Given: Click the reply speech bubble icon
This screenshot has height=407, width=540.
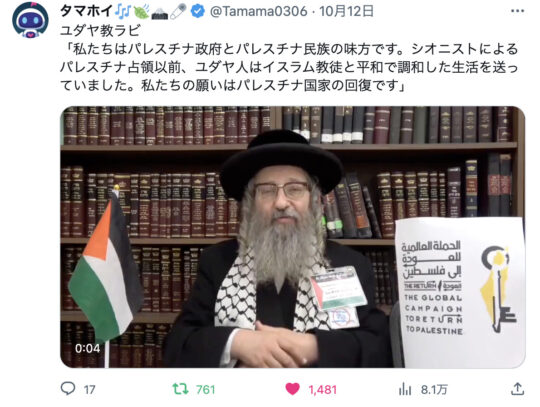Looking at the screenshot, I should [68, 388].
